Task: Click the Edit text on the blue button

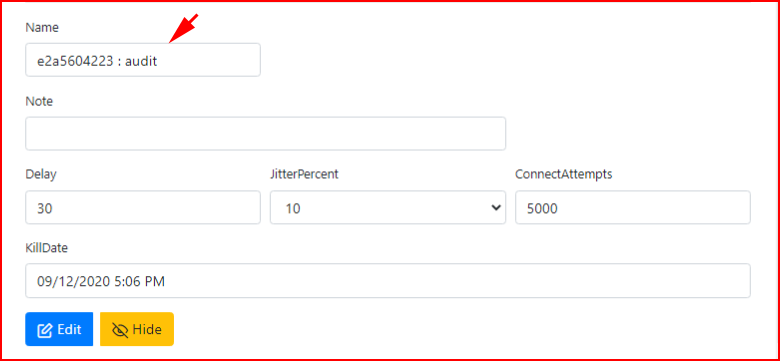Action: 69,330
